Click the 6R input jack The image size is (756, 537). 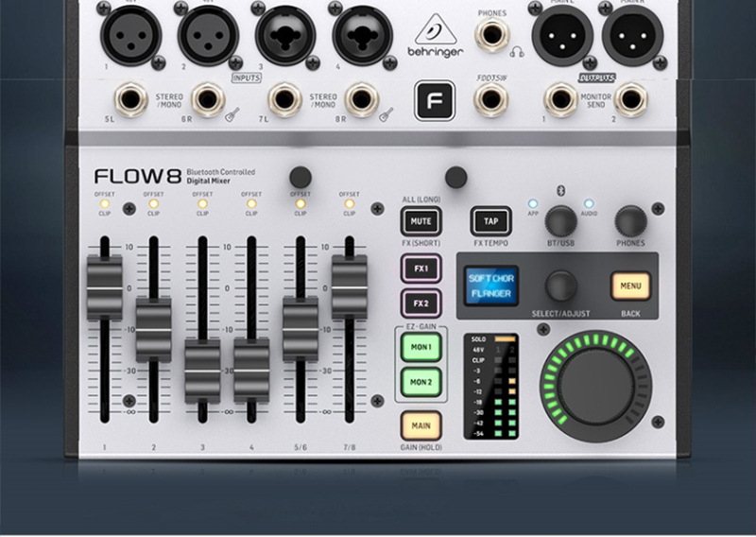tap(208, 100)
